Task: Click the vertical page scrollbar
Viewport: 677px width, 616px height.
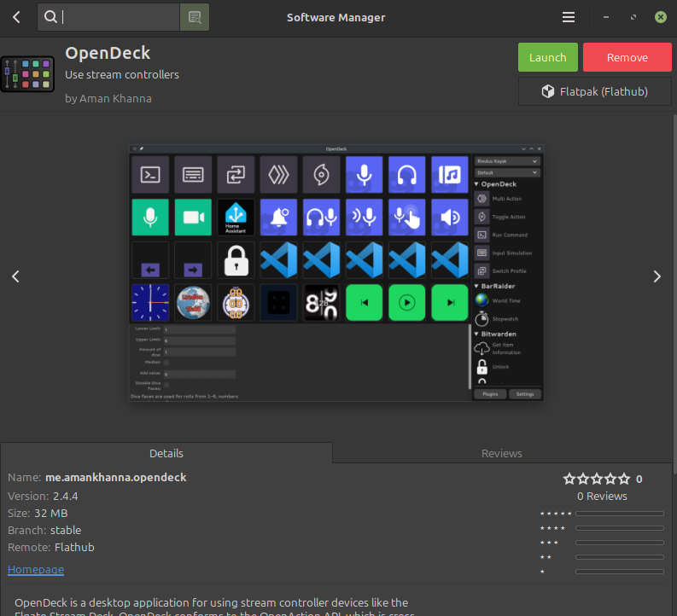Action: (674, 293)
